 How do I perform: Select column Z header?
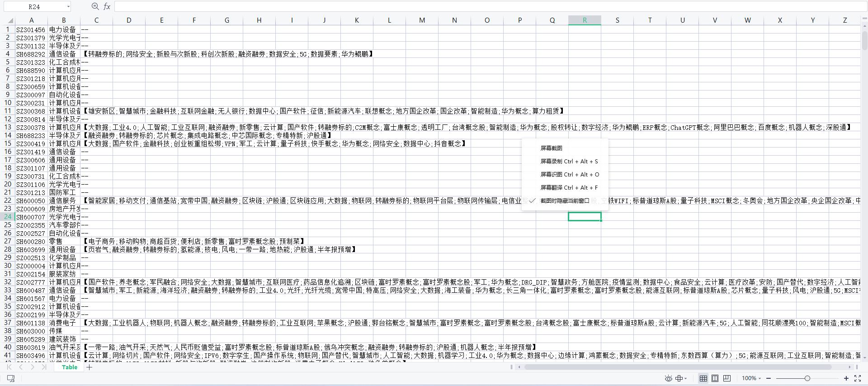(x=844, y=20)
